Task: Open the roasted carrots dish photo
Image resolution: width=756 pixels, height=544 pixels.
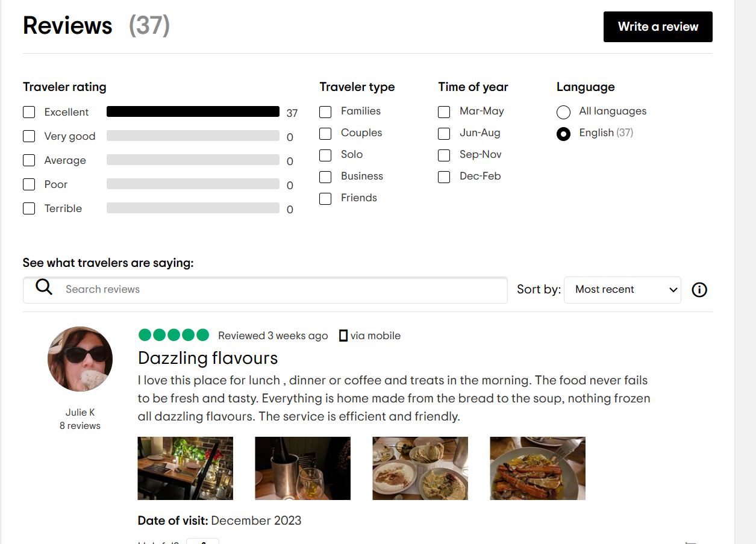Action: 537,468
